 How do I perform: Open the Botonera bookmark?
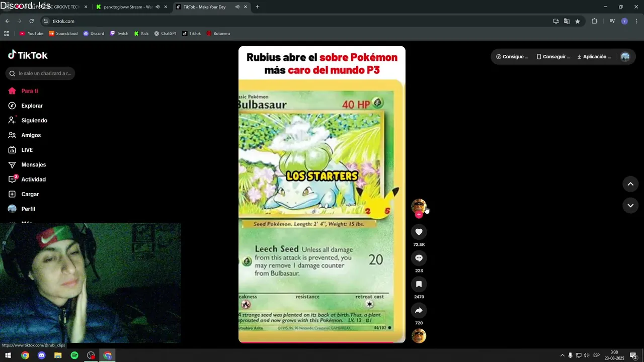(218, 34)
